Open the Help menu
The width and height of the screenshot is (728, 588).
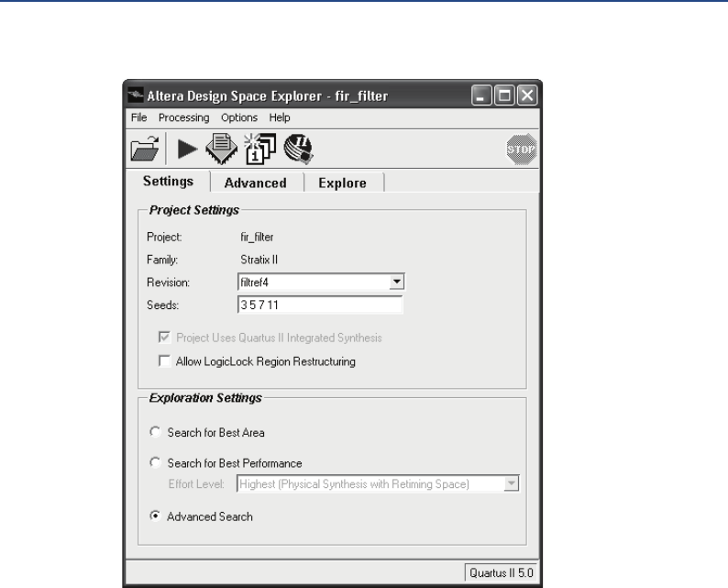(279, 118)
